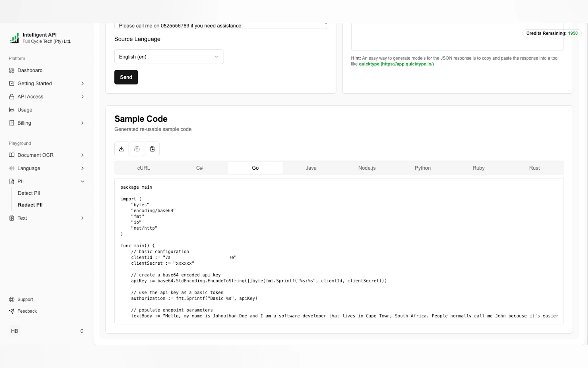The height and width of the screenshot is (368, 588).
Task: Click the Usage chart icon
Action: click(12, 110)
